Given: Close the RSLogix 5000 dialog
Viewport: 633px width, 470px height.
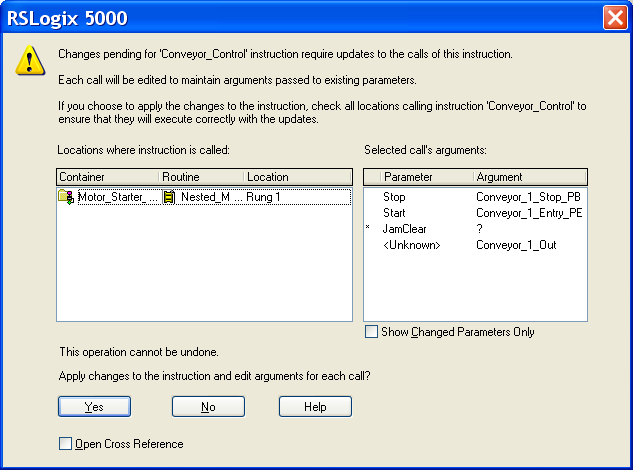Looking at the screenshot, I should [615, 17].
